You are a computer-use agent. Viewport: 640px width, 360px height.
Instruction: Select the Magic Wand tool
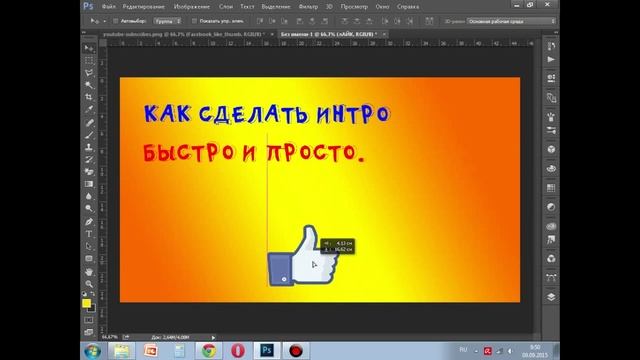click(x=89, y=85)
